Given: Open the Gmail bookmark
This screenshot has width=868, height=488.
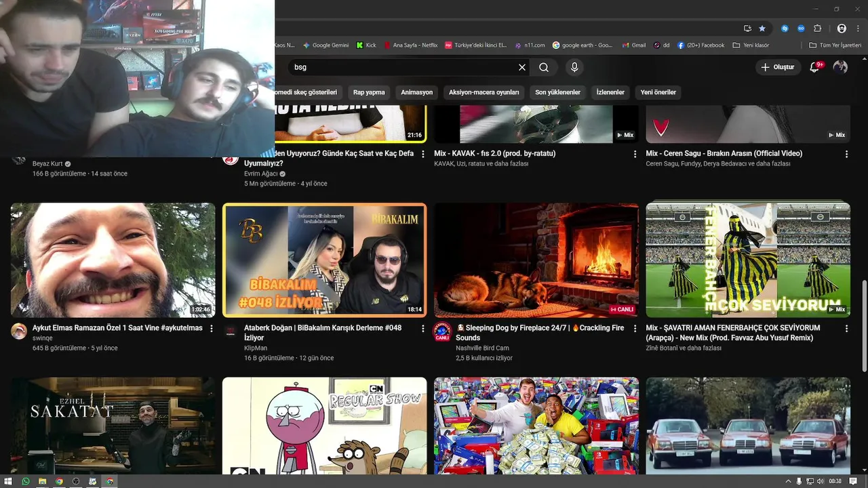Looking at the screenshot, I should coord(633,45).
